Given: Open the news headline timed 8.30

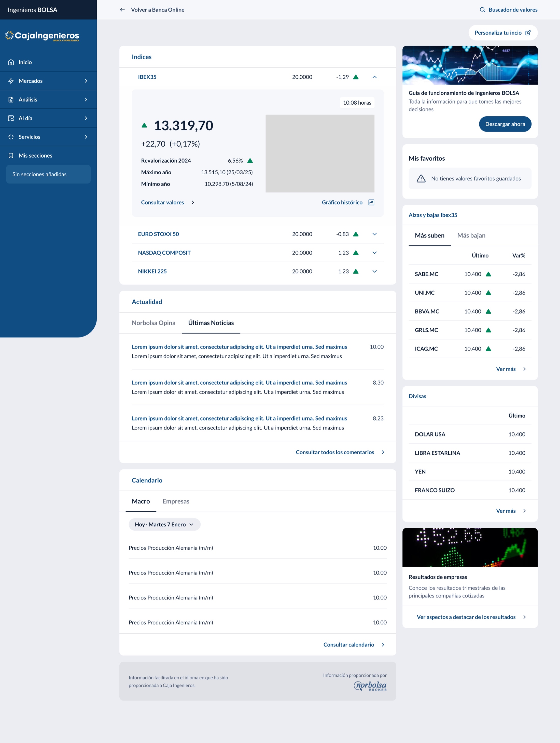Looking at the screenshot, I should 239,383.
